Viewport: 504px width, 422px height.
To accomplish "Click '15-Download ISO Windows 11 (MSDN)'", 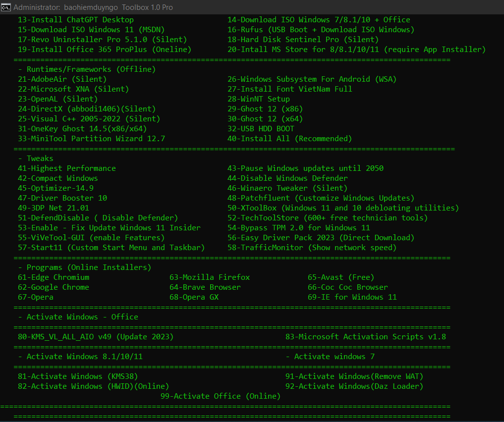I will (x=91, y=30).
